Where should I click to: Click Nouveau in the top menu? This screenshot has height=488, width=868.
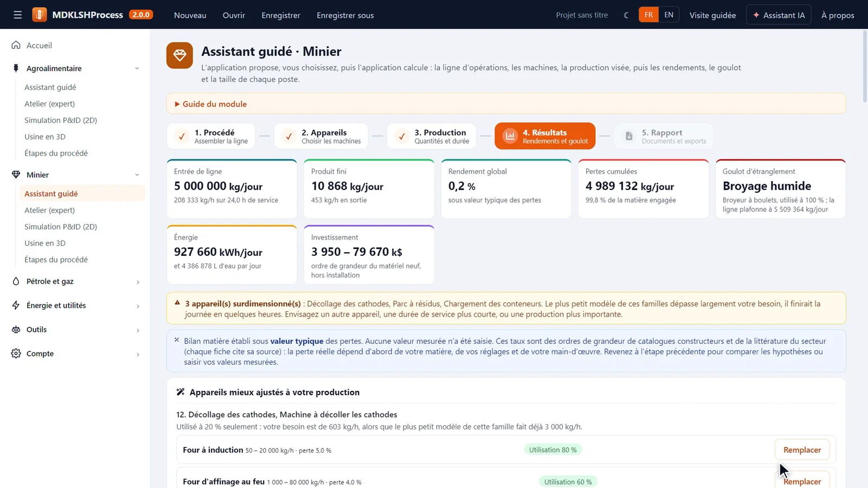[x=190, y=15]
